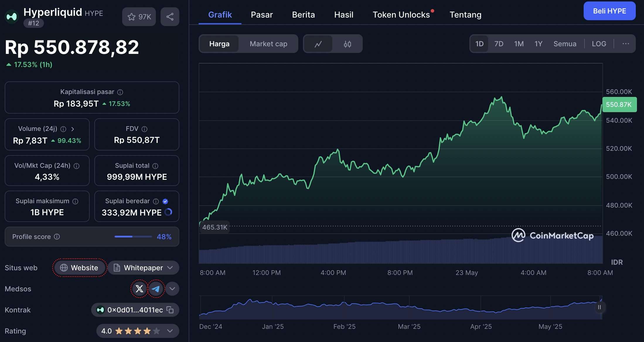Set chart range to 1D
The height and width of the screenshot is (342, 644).
tap(479, 44)
